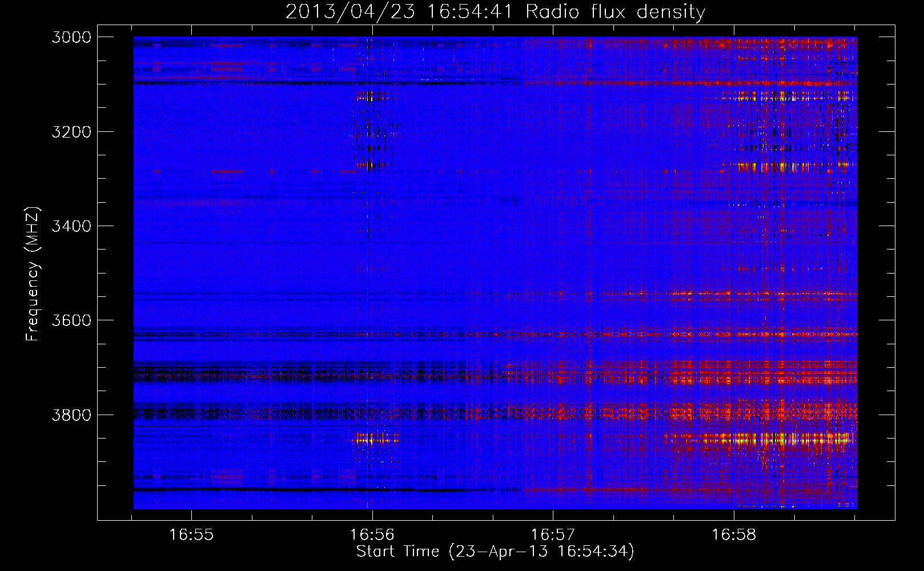Viewport: 924px width, 571px height.
Task: Select the 3800 frequency axis label
Action: coord(71,415)
